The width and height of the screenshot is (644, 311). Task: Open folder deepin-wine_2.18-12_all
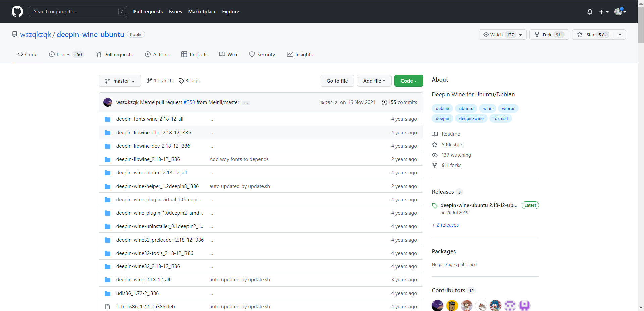tap(143, 280)
